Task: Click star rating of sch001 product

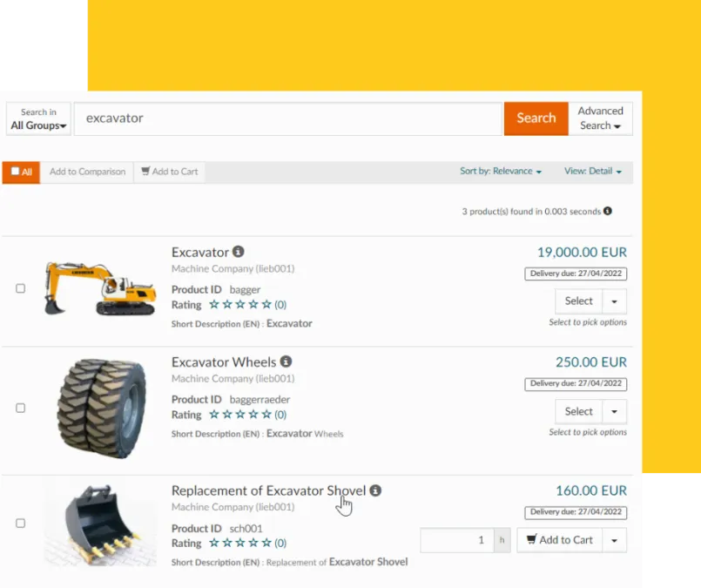Action: (x=240, y=543)
